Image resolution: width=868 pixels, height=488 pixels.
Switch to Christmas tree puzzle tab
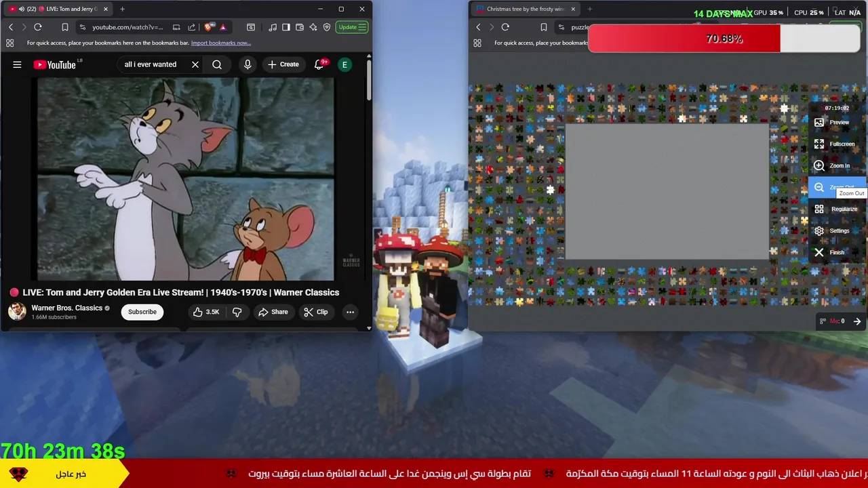pos(526,9)
